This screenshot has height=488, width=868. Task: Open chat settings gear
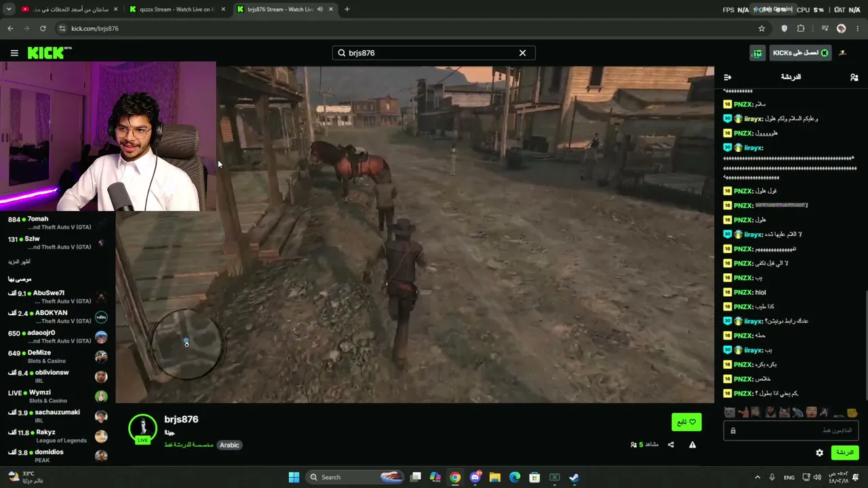click(x=819, y=453)
